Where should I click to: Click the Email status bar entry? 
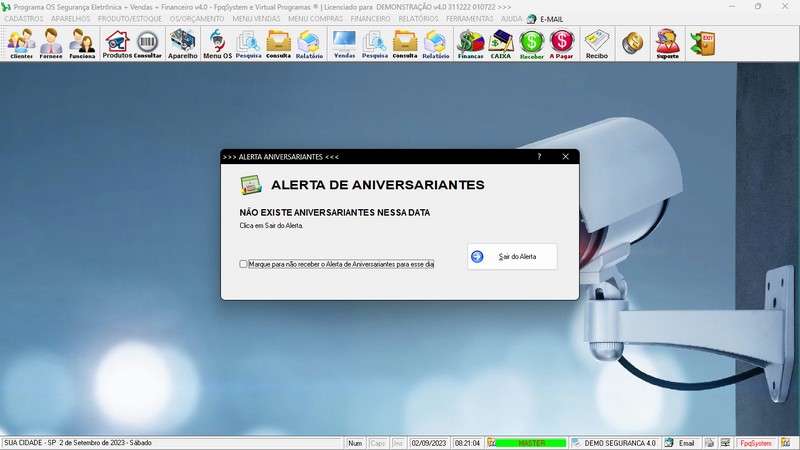[686, 443]
